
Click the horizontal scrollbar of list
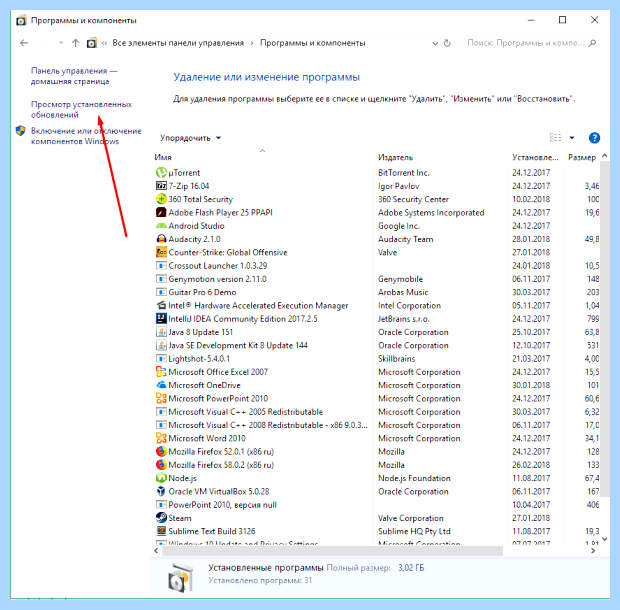coord(332,551)
